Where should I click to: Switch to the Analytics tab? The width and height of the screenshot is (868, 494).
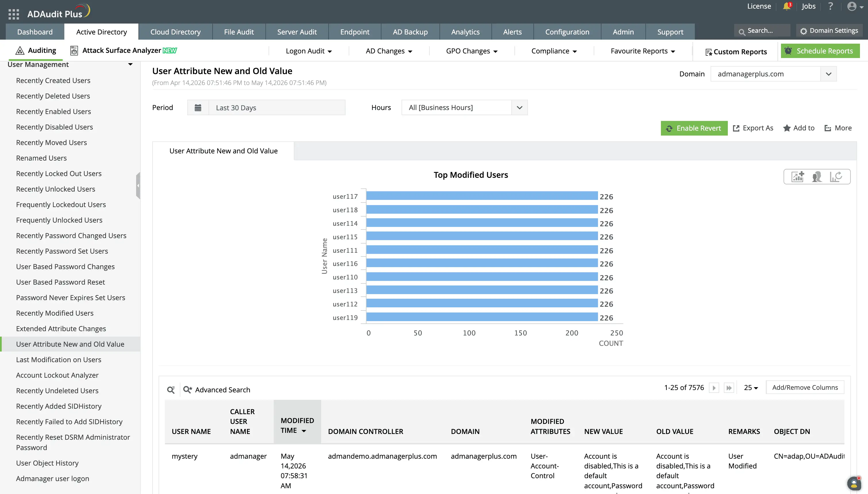465,32
